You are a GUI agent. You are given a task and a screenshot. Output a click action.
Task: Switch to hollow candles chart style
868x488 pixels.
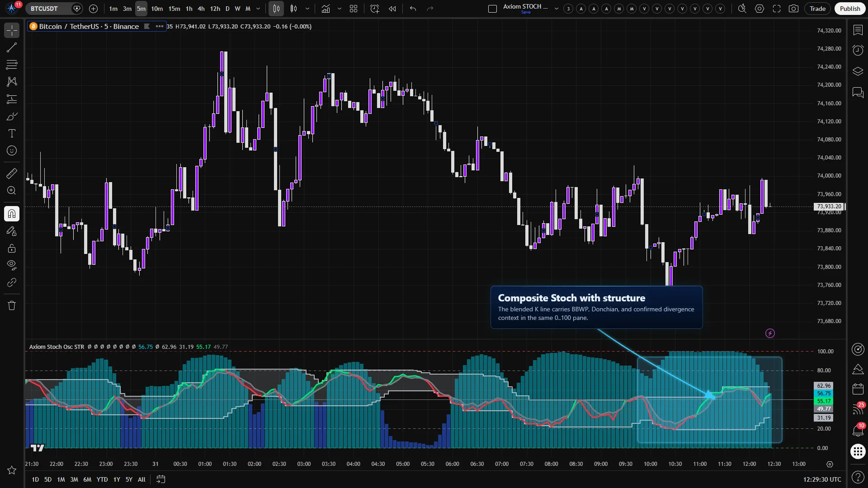(x=294, y=9)
